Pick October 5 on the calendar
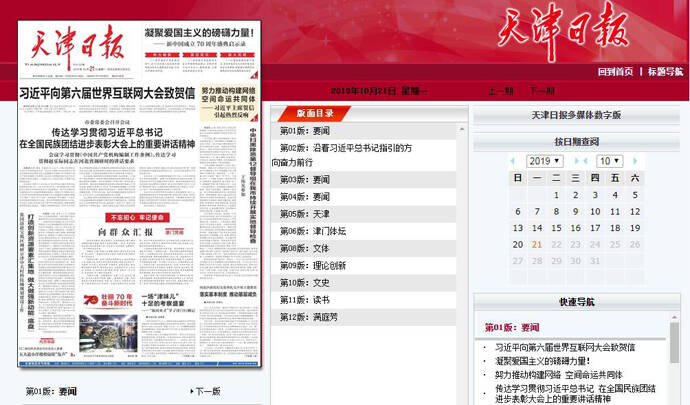Viewport: 690px width, 405px height. click(x=635, y=195)
